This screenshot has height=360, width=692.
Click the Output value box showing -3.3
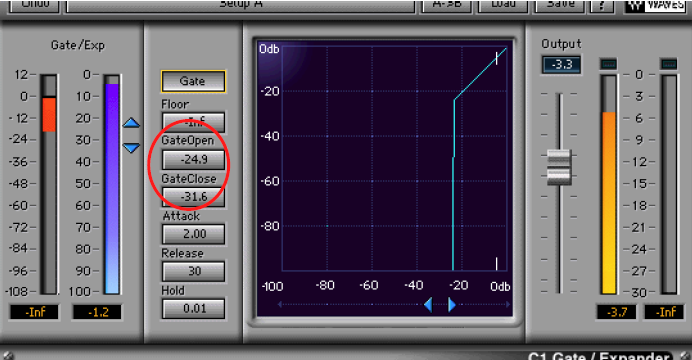pyautogui.click(x=562, y=65)
